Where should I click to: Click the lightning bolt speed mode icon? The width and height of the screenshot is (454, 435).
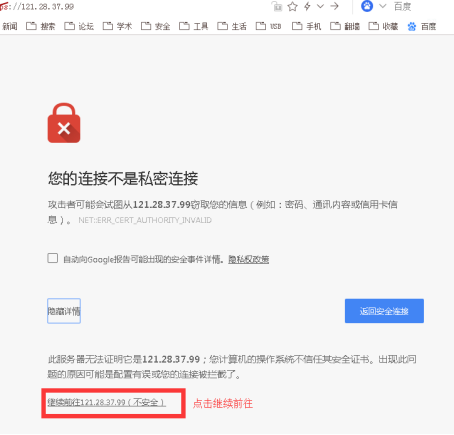tap(307, 6)
